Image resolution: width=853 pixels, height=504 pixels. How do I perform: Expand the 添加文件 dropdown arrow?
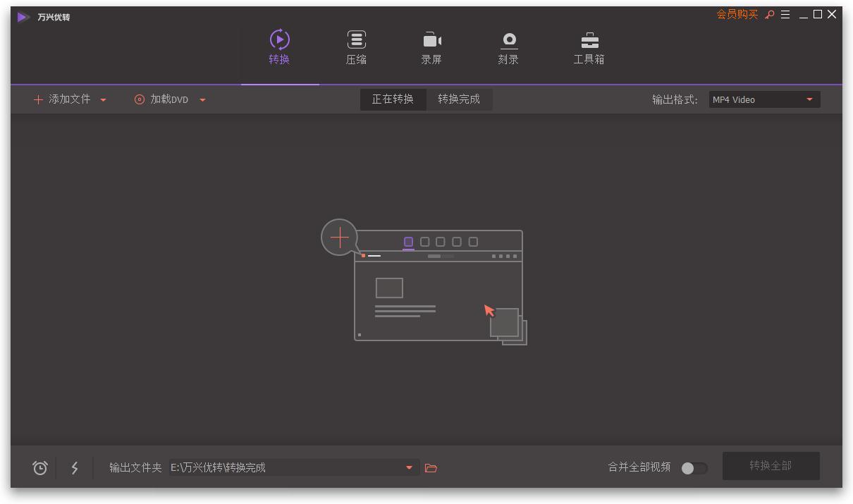click(x=103, y=100)
